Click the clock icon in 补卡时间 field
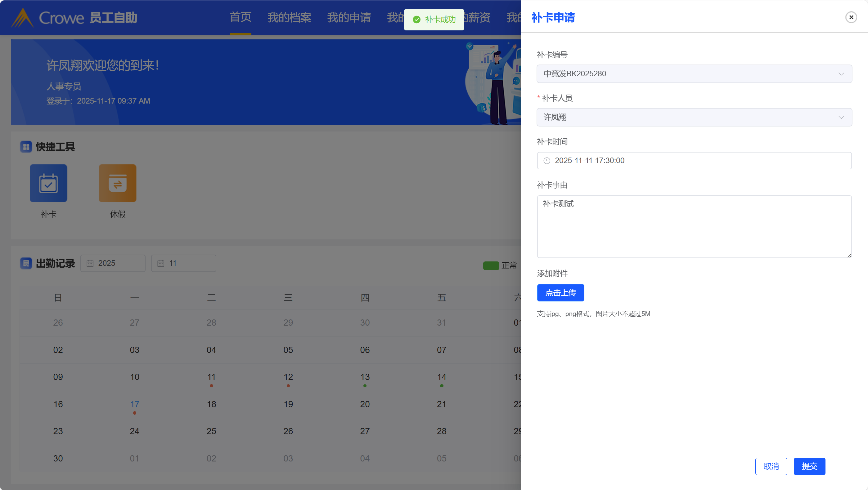868x490 pixels. click(546, 161)
